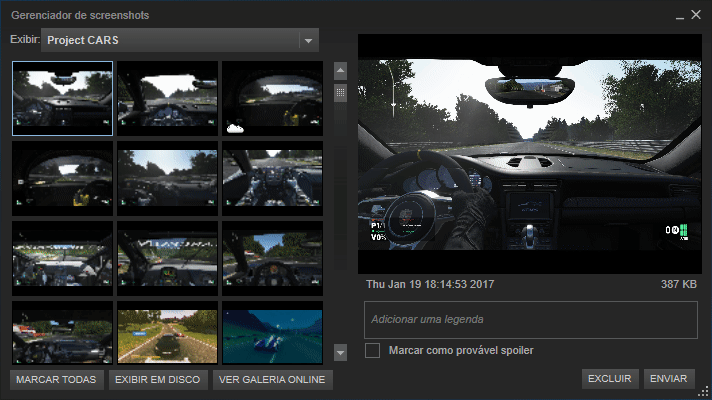Viewport: 712px width, 400px height.
Task: Select middle thumbnail in third row
Action: point(168,258)
